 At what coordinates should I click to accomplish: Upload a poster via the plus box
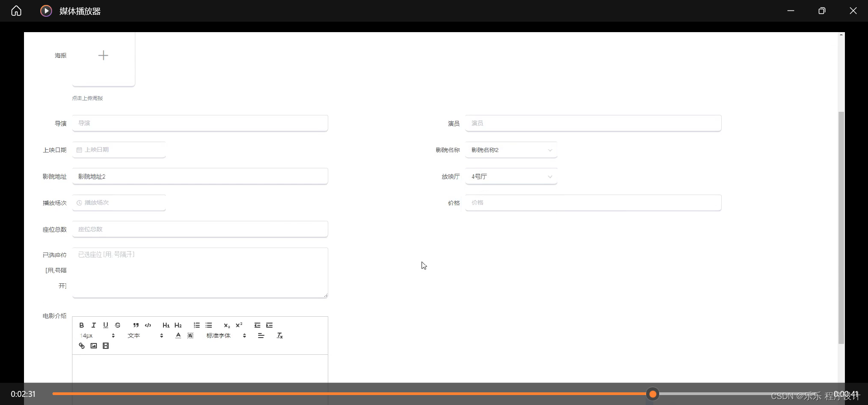click(x=103, y=56)
